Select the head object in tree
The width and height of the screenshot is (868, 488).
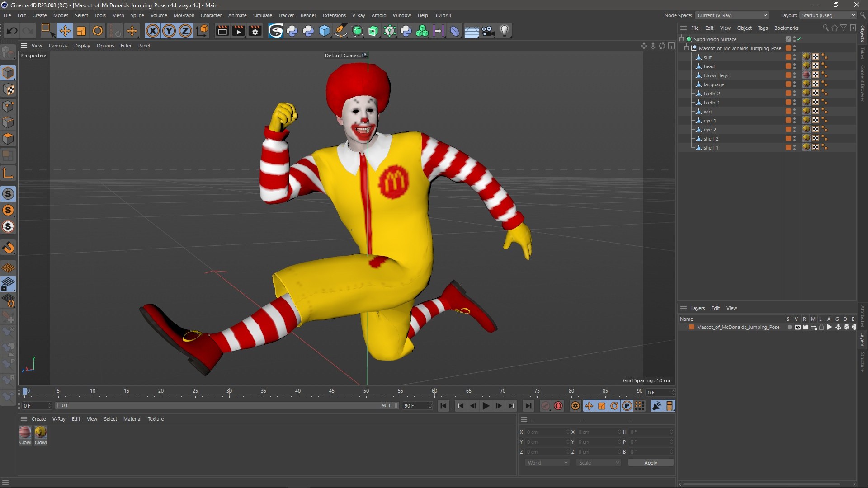pyautogui.click(x=709, y=66)
